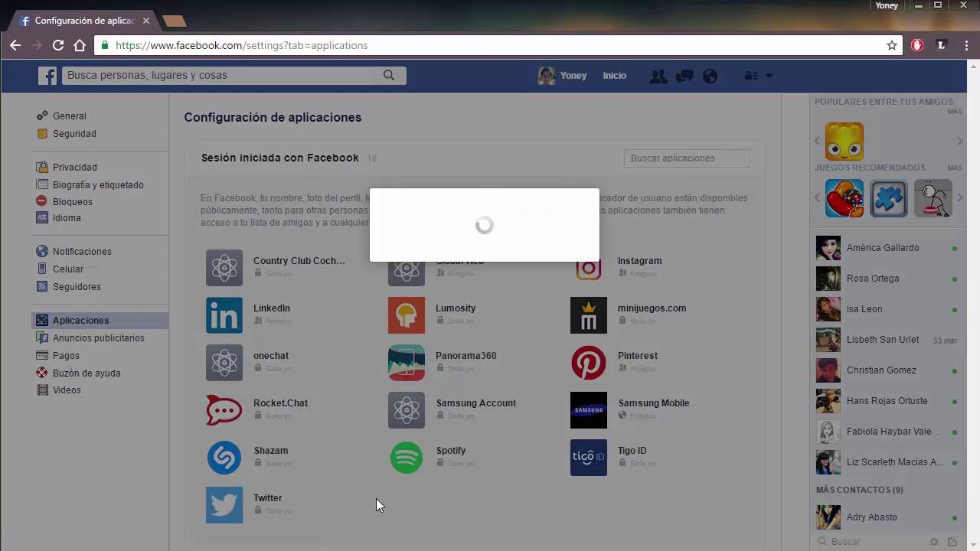
Task: Open chat with Christian Gomez
Action: click(x=887, y=370)
